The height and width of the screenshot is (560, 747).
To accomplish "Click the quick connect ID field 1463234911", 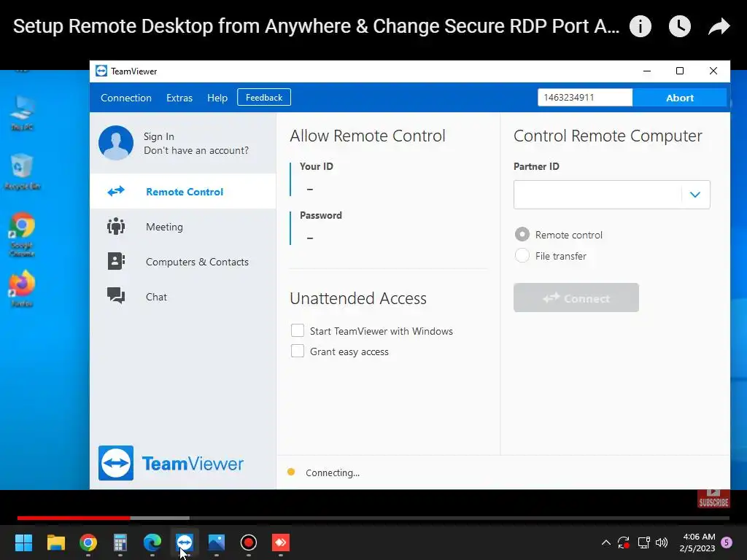I will point(585,98).
